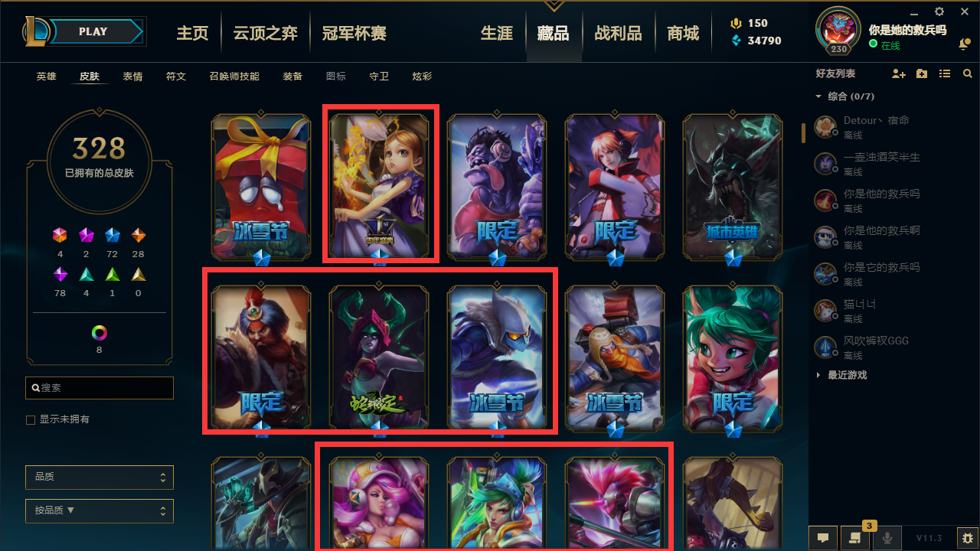Click the bug report icon

tap(967, 537)
